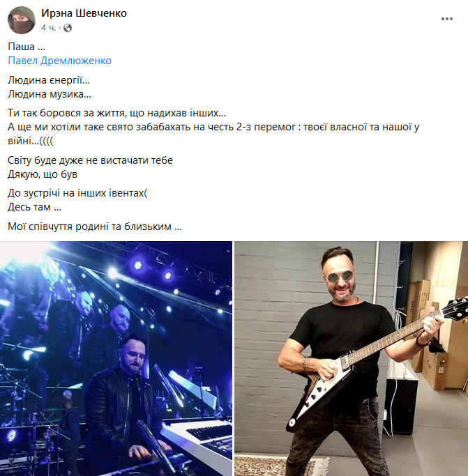Image resolution: width=468 pixels, height=476 pixels.
Task: Click the "Паша ..." opening text line
Action: pos(27,47)
